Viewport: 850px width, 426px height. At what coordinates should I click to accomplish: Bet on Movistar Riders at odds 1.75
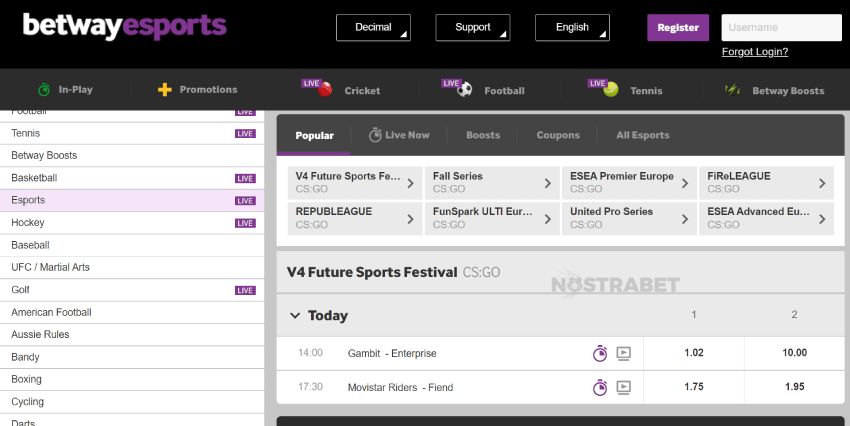click(694, 387)
